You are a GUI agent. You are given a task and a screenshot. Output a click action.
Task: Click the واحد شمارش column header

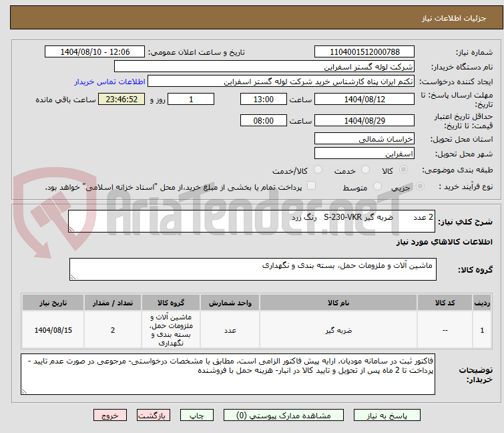click(x=230, y=303)
